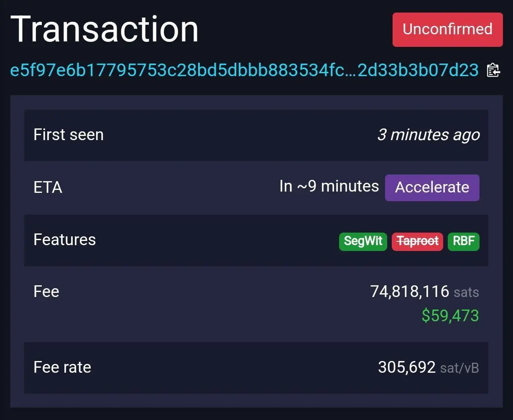
Task: Click the struck-through Taproot badge
Action: 417,241
